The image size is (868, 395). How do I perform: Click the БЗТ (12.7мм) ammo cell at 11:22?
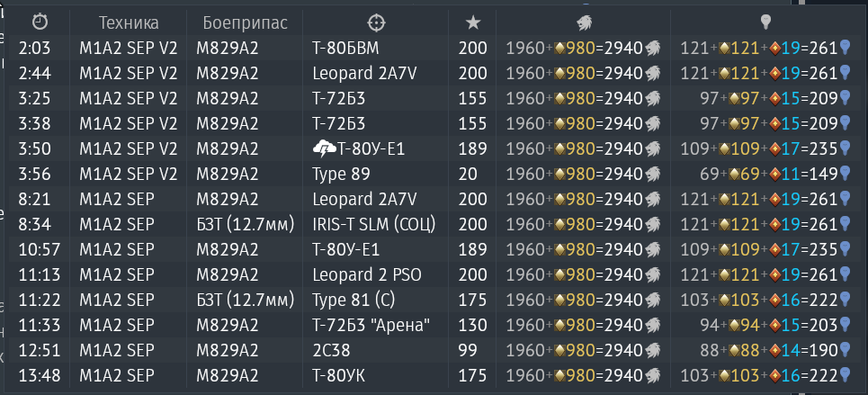click(246, 300)
